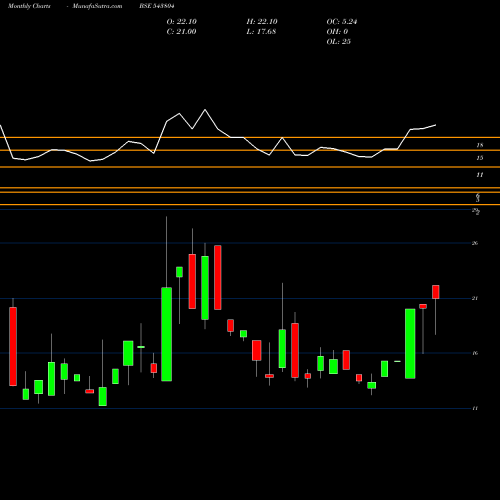The width and height of the screenshot is (500, 500).
Task: Click the price axis label 21
Action: (475, 298)
